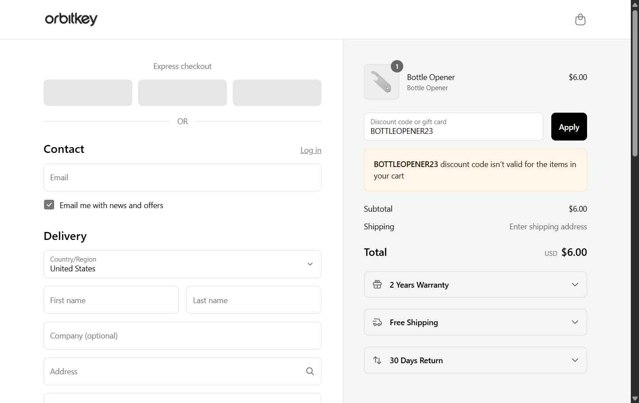
Task: Click the Total $6.00 amount
Action: [574, 252]
